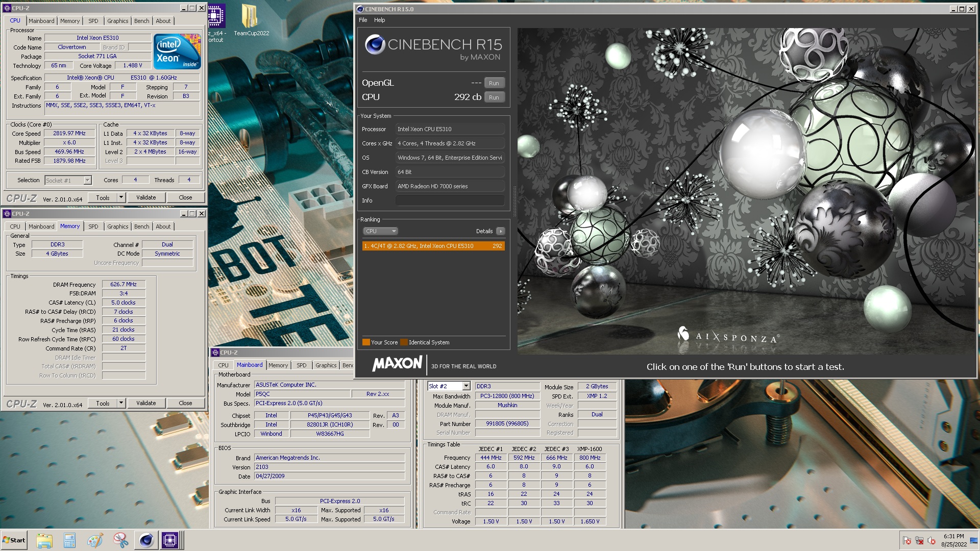This screenshot has width=980, height=551.
Task: Expand the Tools dropdown arrow in Memory window
Action: coord(121,403)
